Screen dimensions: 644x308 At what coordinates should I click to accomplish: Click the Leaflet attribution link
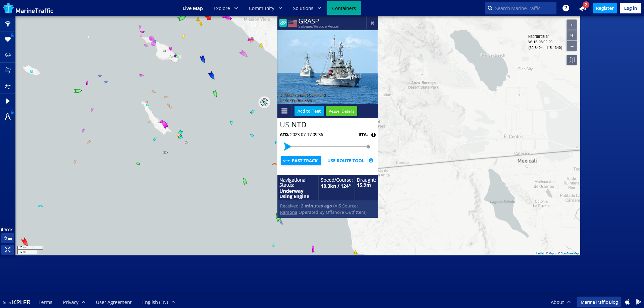(x=540, y=253)
